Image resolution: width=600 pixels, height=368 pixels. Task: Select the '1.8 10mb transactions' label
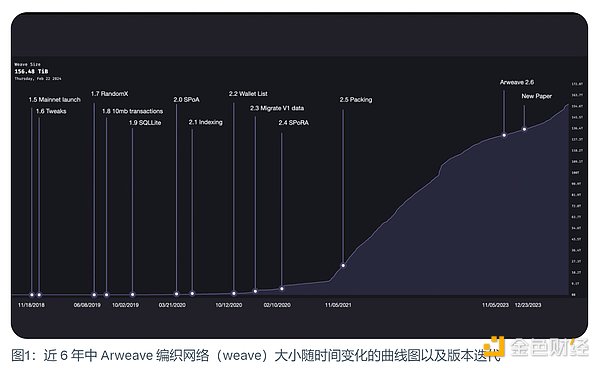click(132, 111)
